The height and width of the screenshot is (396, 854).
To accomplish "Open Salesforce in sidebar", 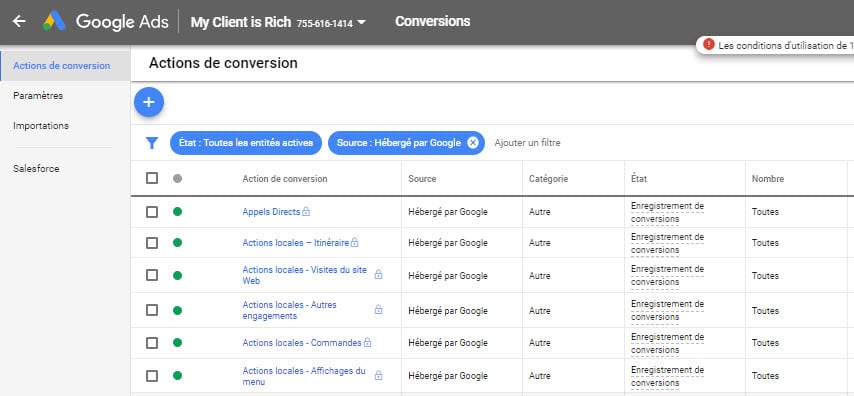I will (36, 169).
